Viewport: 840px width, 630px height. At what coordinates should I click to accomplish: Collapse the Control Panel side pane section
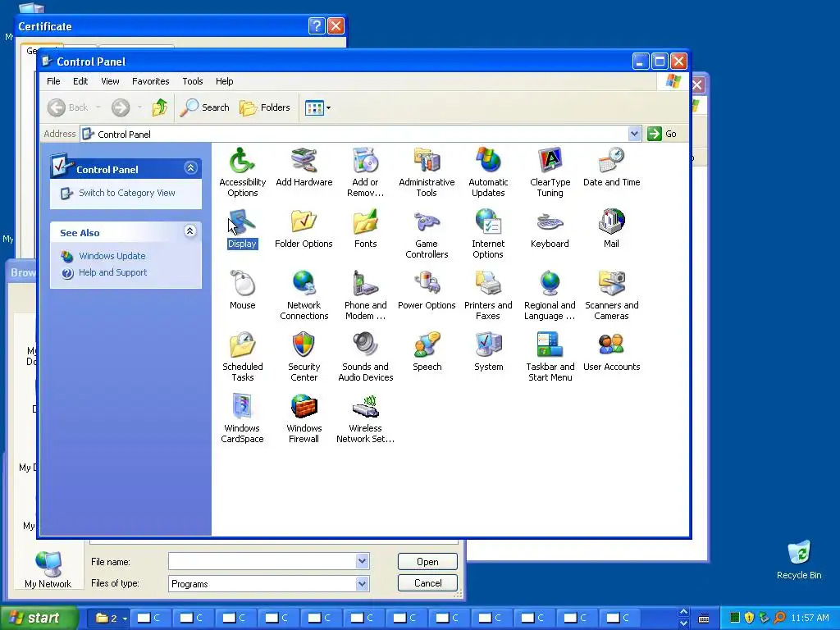coord(190,168)
